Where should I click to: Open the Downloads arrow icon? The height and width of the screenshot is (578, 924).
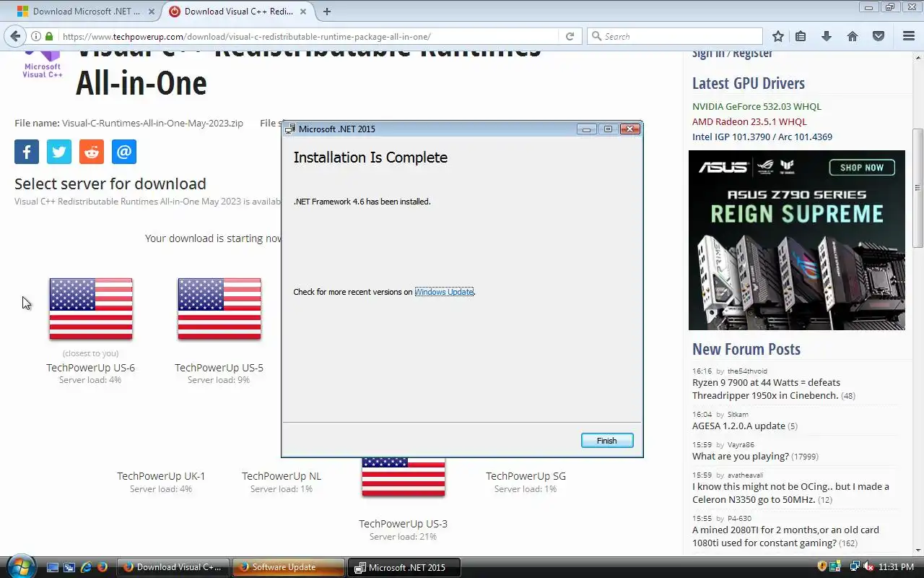(x=827, y=36)
